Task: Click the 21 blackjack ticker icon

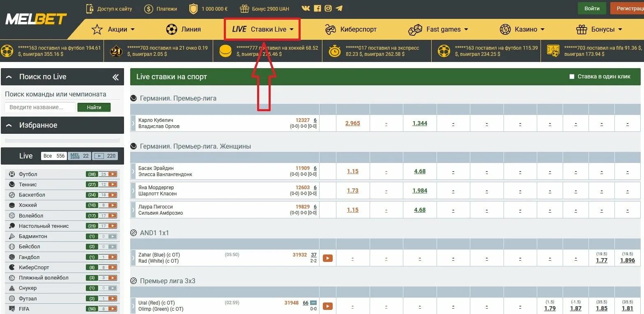Action: coord(116,51)
